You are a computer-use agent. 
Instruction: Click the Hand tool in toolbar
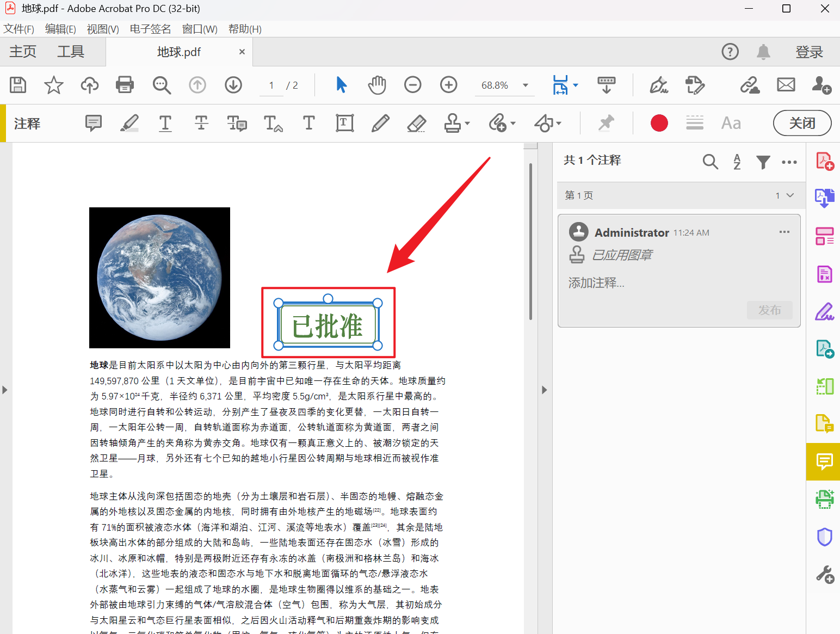(x=376, y=85)
